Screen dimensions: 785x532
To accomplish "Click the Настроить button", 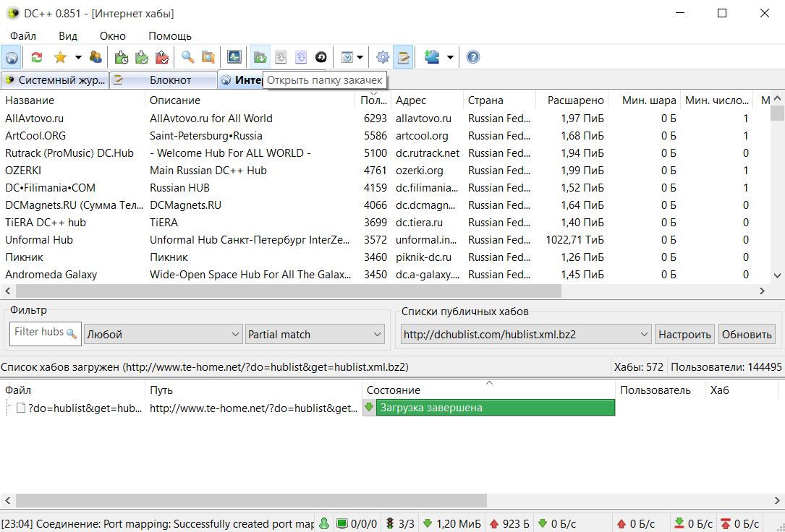I will coord(685,334).
